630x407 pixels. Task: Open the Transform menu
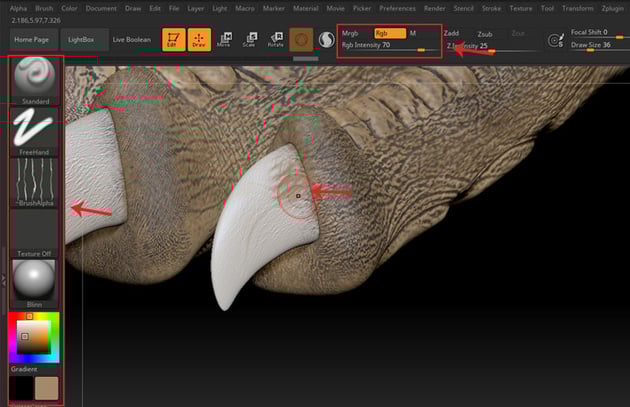pyautogui.click(x=577, y=8)
